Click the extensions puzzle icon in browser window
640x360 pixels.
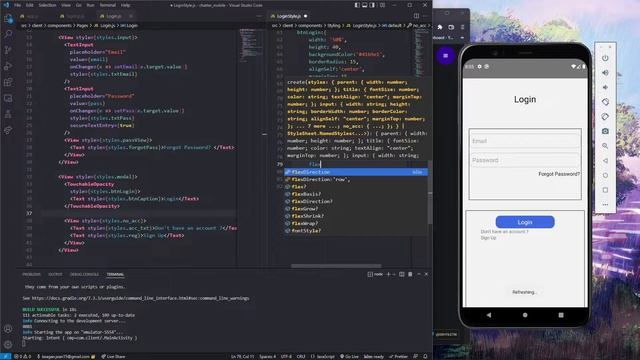440,27
